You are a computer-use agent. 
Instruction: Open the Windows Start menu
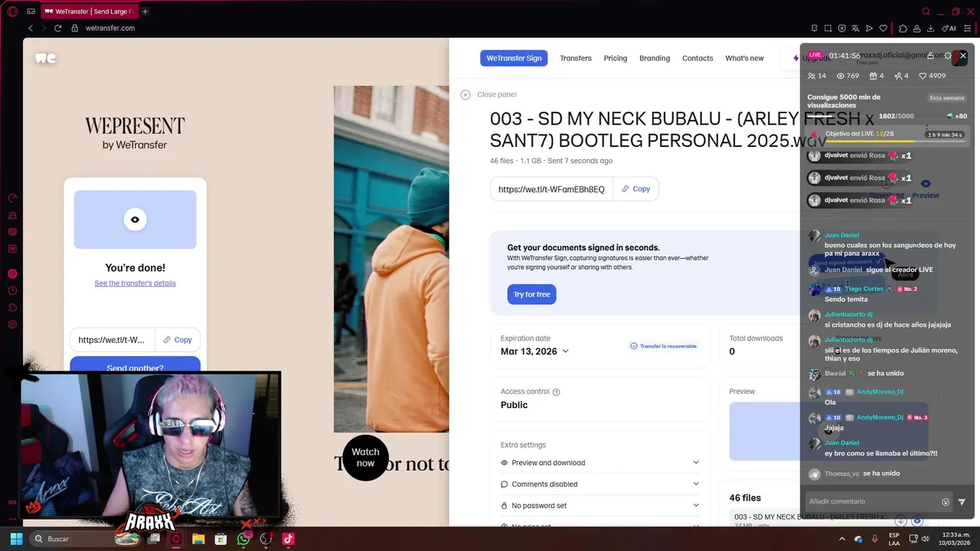click(16, 539)
